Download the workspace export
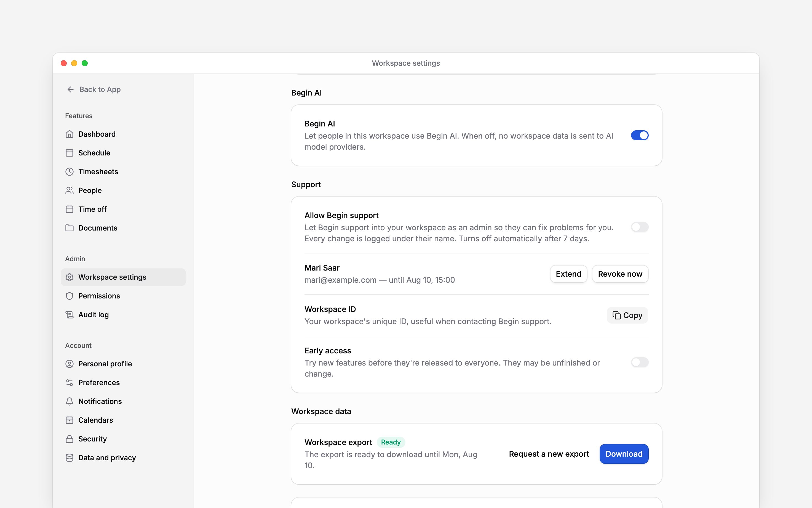Screen dimensions: 812x508 click(x=624, y=454)
